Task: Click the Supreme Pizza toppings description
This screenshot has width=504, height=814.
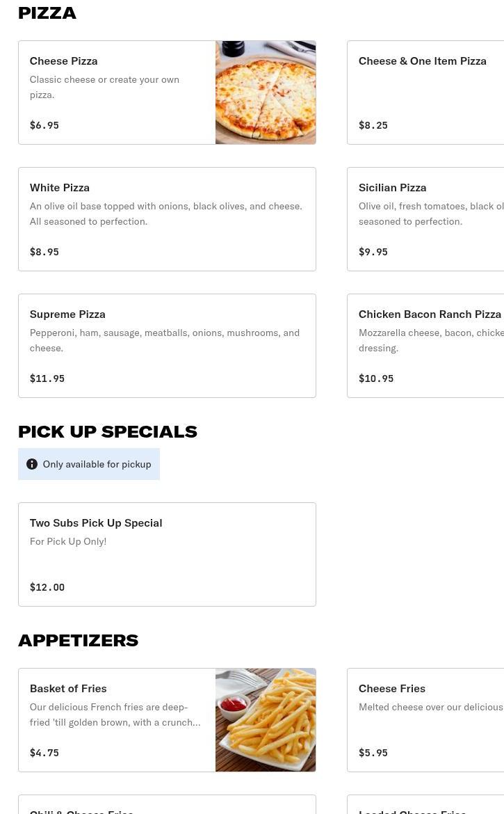Action: click(165, 340)
